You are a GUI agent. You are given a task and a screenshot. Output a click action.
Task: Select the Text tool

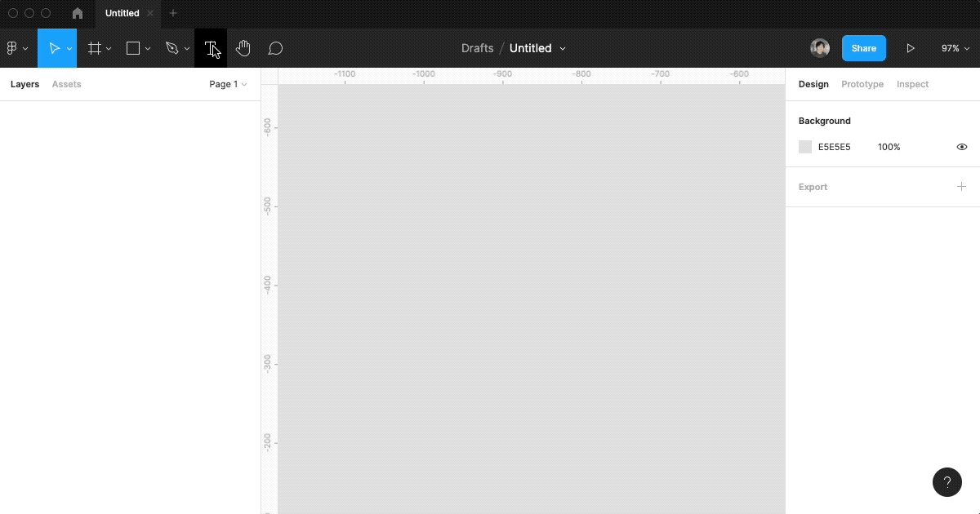[210, 48]
